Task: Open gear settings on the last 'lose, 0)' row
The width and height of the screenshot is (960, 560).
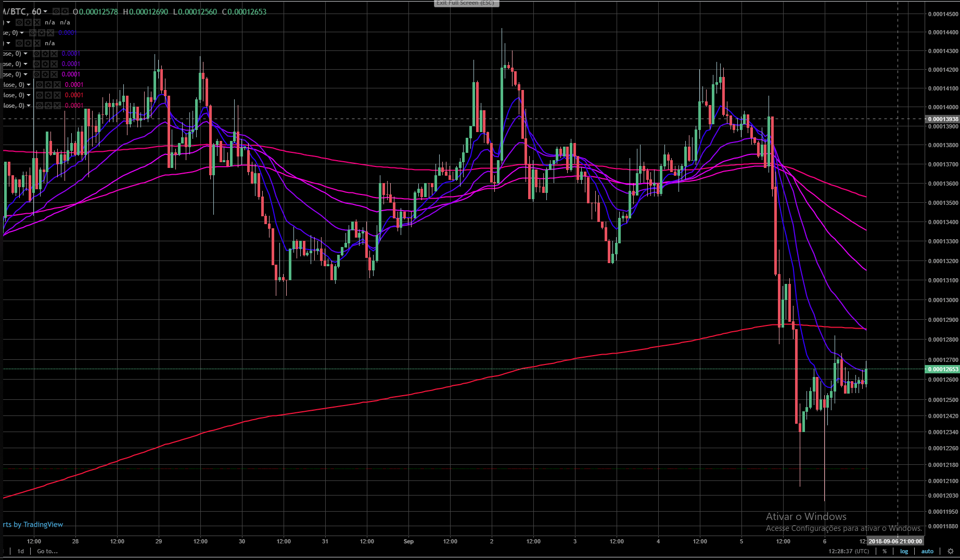Action: 48,106
